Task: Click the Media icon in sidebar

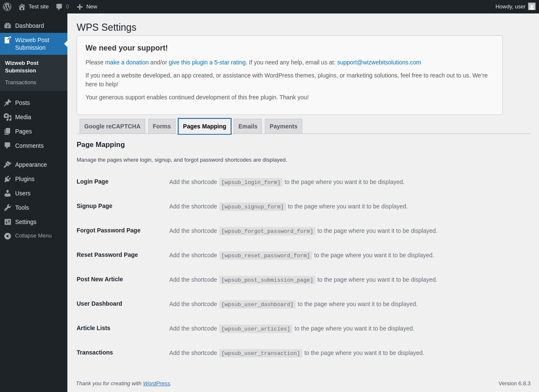Action: point(8,117)
